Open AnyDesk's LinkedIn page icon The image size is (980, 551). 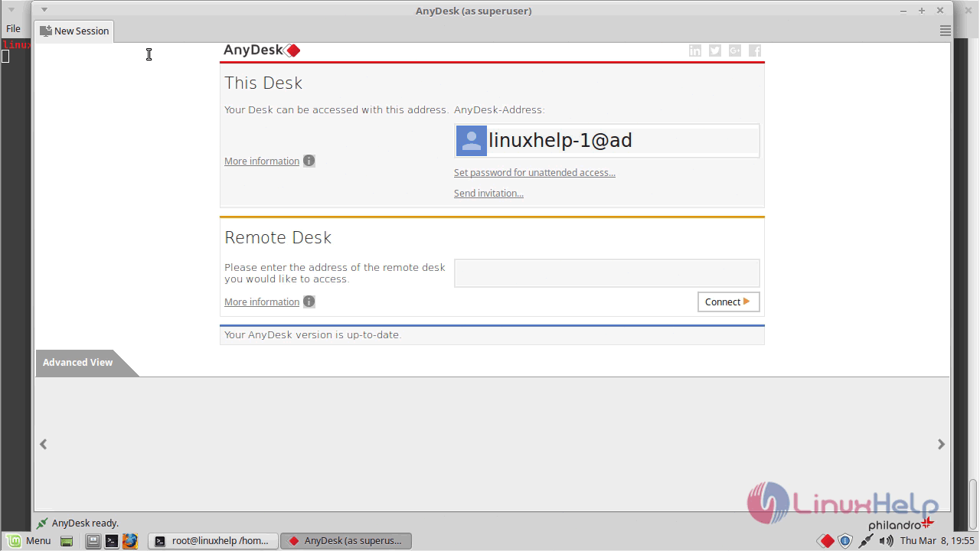click(695, 51)
